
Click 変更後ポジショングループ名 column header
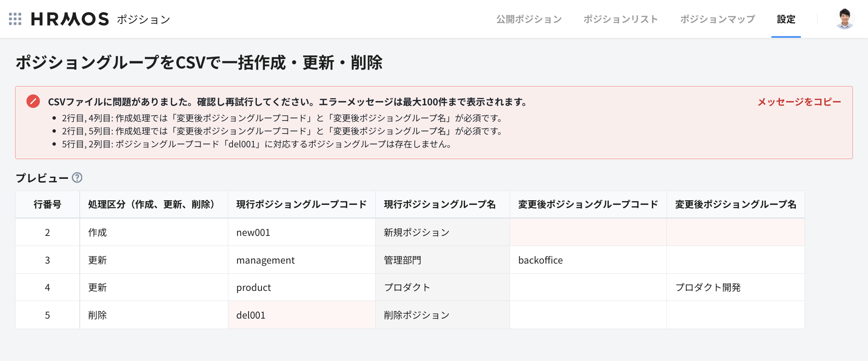[x=735, y=204]
